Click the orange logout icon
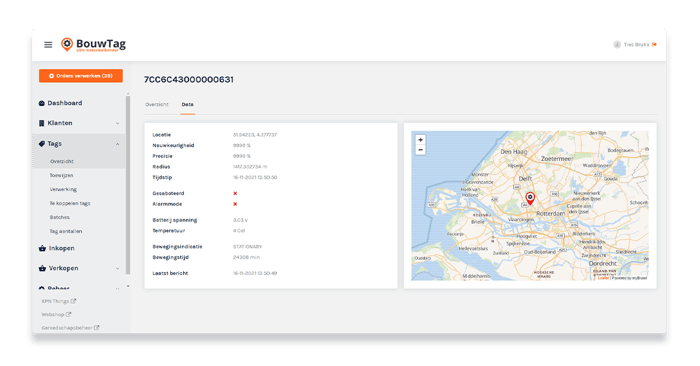 tap(654, 44)
